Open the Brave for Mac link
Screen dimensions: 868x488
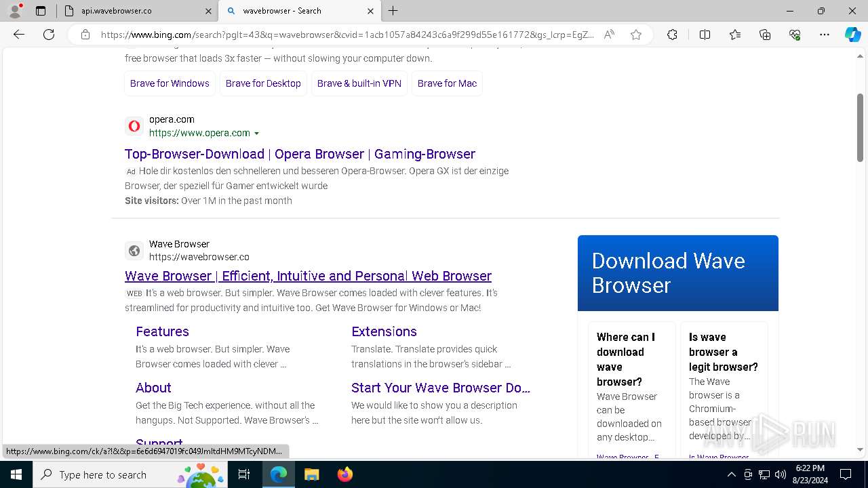point(447,83)
